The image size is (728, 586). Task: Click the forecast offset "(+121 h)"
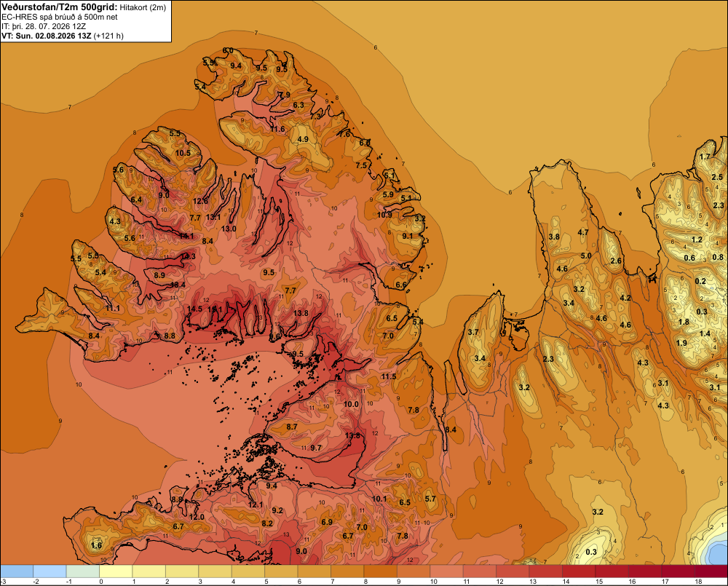(x=108, y=36)
